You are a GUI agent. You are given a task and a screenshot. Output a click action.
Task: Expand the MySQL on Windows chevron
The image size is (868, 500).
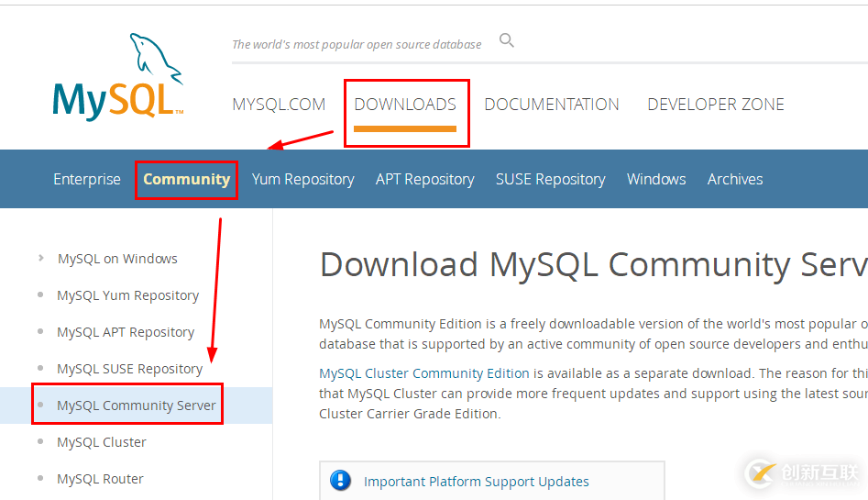coord(41,258)
